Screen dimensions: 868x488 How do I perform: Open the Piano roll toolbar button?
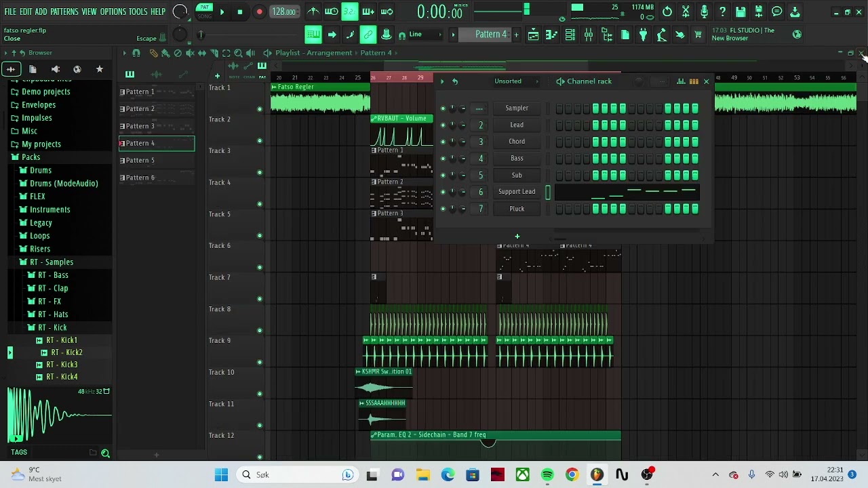552,35
